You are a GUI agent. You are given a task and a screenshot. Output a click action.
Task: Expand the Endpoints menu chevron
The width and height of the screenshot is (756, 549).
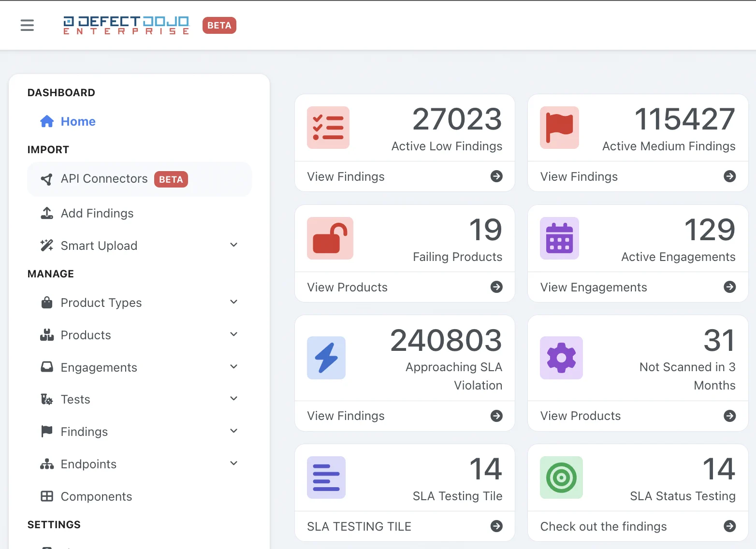point(234,463)
